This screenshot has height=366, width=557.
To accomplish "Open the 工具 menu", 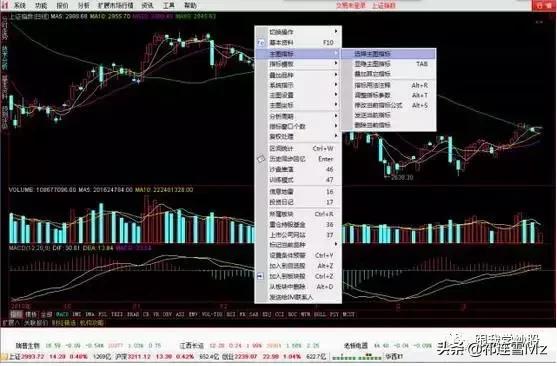I will tap(168, 5).
